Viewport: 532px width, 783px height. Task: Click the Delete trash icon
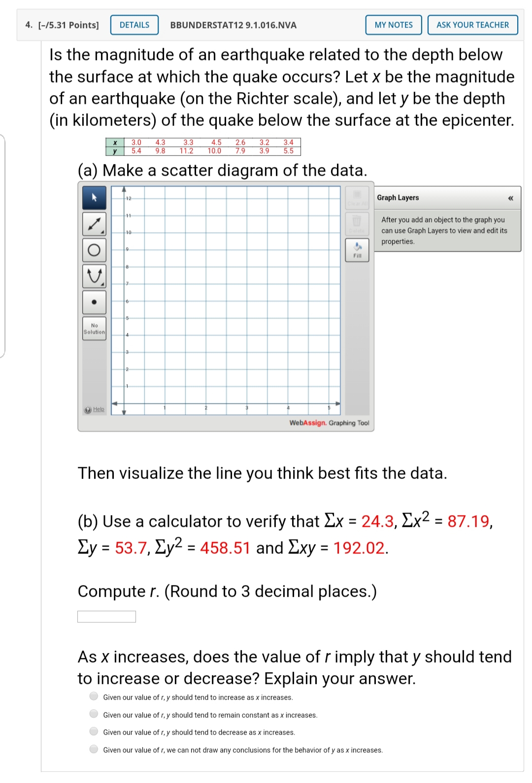click(x=357, y=222)
